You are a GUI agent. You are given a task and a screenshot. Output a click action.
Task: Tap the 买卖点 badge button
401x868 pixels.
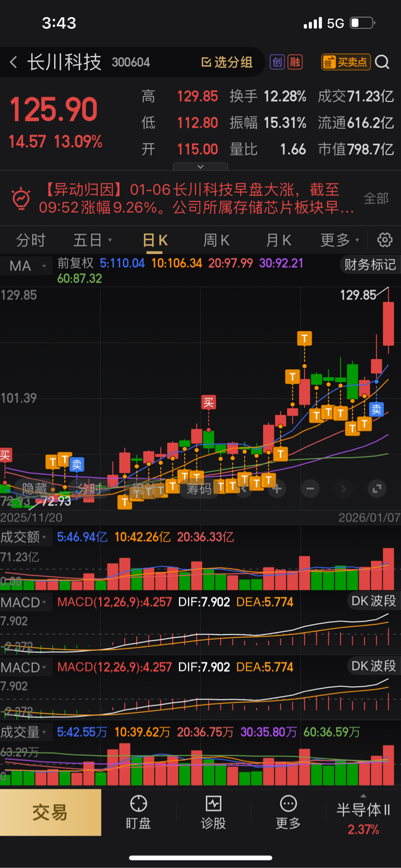pos(346,62)
